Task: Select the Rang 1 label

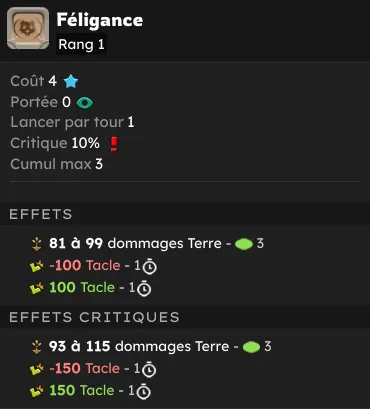Action: 81,44
